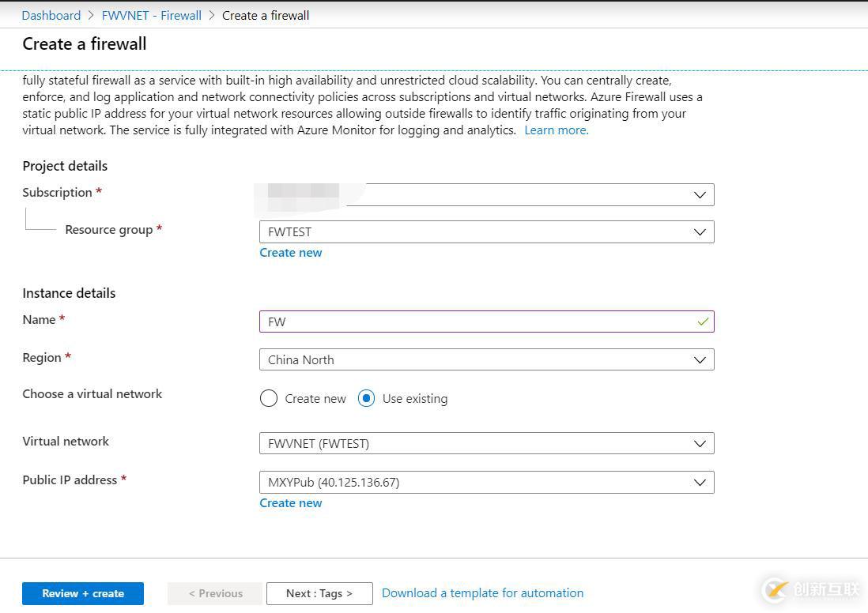Navigate to the Dashboard breadcrumb
Screen dimensions: 868x613
point(51,15)
